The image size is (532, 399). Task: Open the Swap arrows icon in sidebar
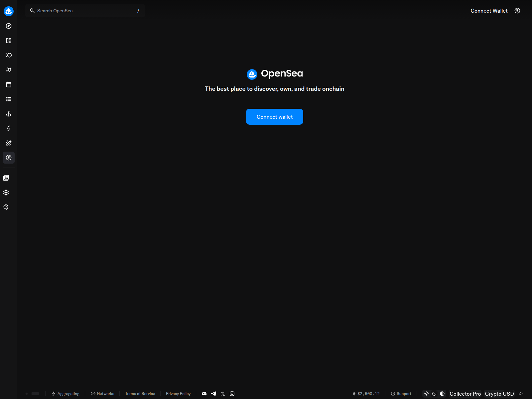click(9, 70)
